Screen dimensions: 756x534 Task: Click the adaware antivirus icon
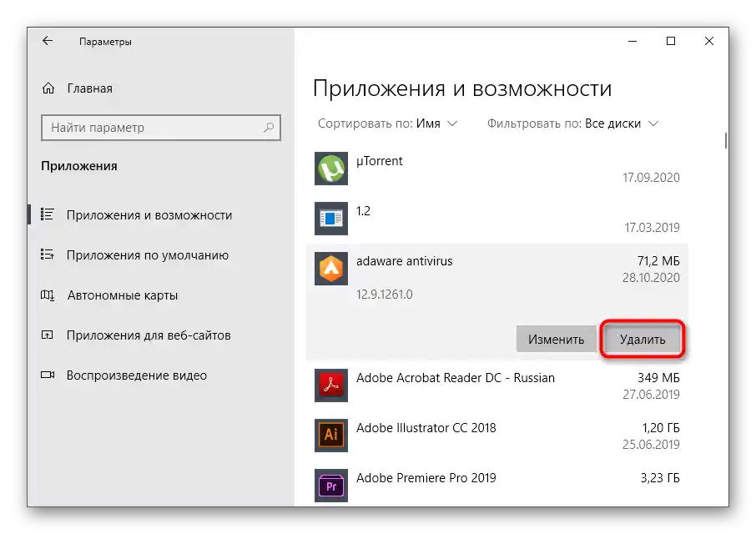[x=331, y=269]
